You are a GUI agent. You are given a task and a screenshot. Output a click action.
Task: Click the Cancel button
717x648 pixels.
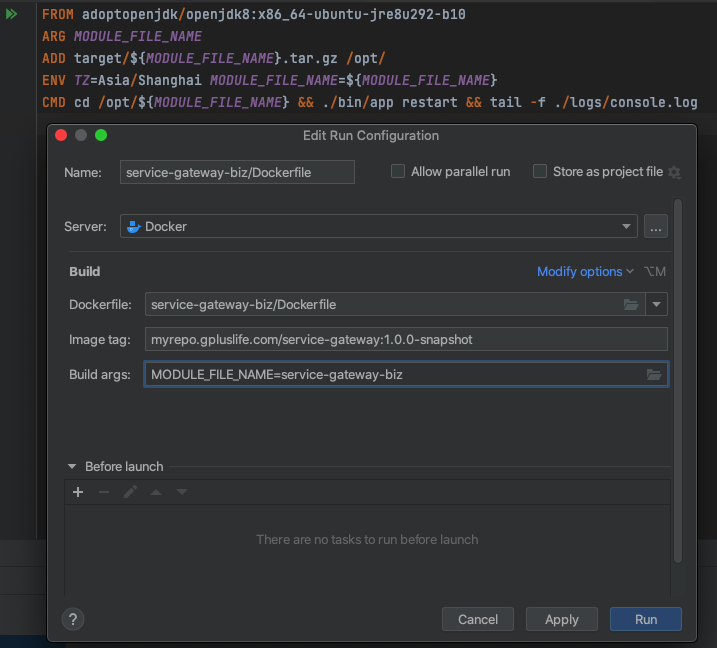coord(478,619)
